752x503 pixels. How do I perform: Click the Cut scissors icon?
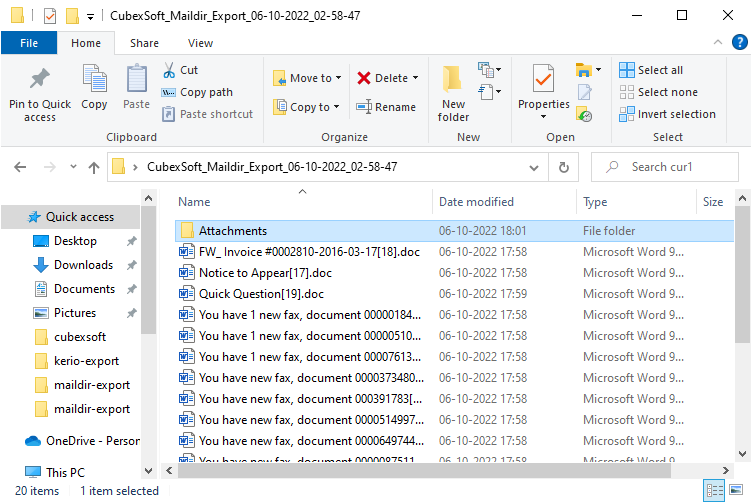click(x=169, y=70)
